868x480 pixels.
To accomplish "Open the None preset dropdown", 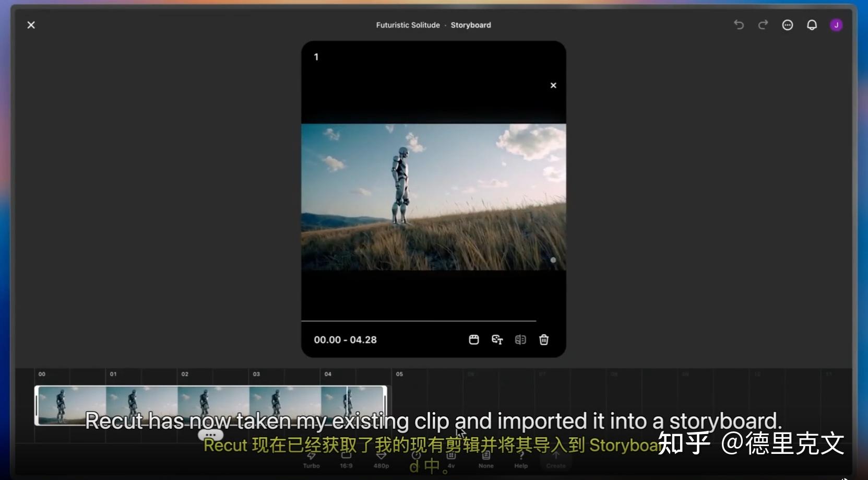I will tap(486, 460).
